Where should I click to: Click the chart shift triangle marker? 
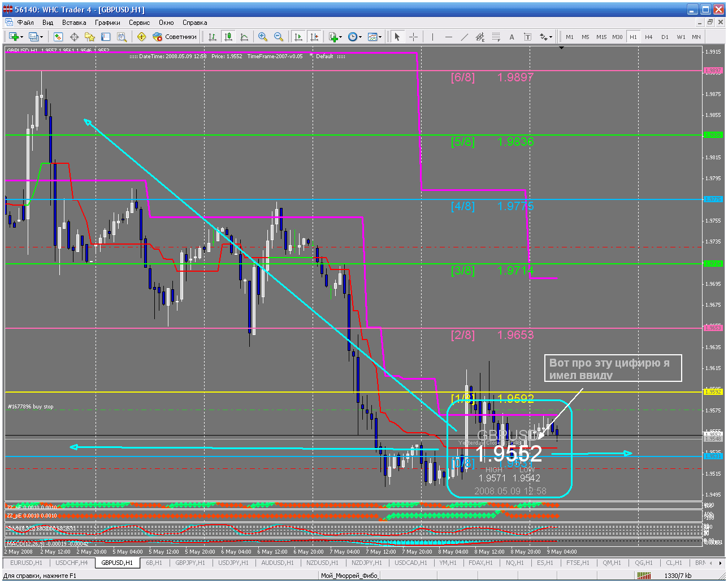pos(561,48)
